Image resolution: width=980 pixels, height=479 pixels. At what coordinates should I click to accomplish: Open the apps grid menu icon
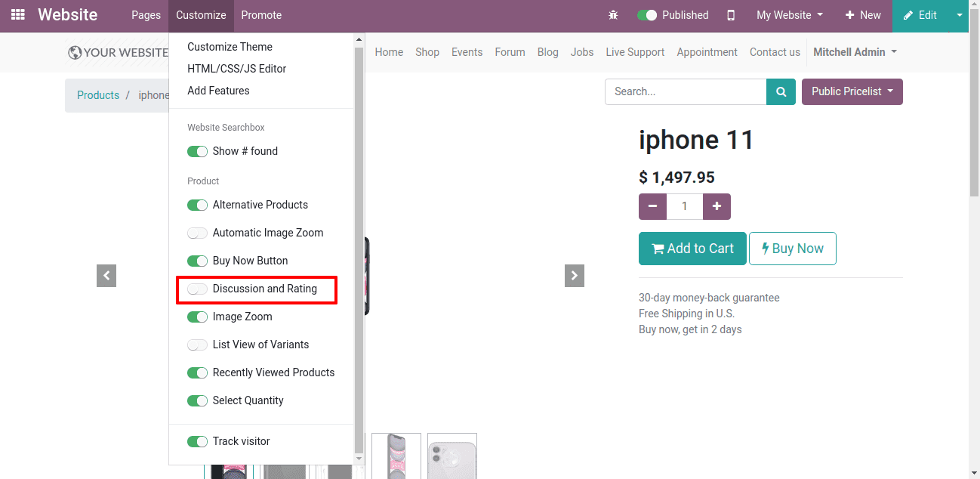[x=17, y=15]
